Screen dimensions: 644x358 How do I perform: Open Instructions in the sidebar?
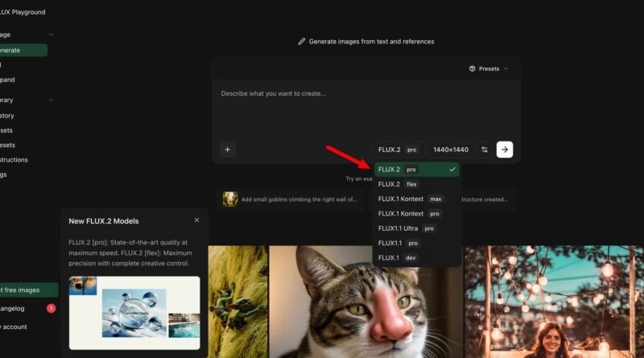(x=14, y=160)
